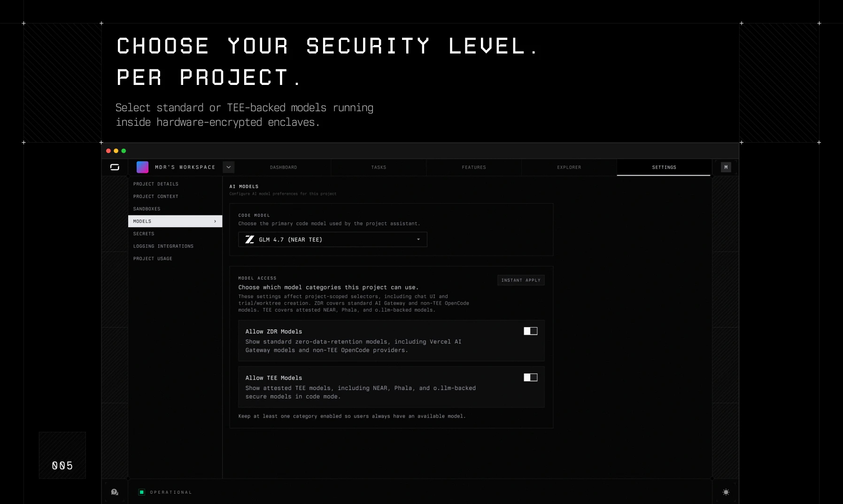
Task: Expand the workspace switcher chevron
Action: point(228,167)
